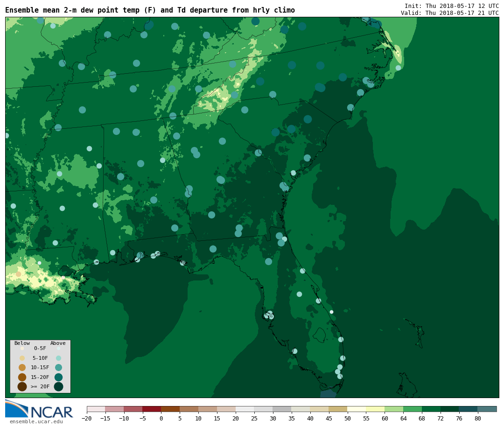Pick the colorbar swatch between 20 and 25
The image size is (504, 427).
click(x=245, y=409)
